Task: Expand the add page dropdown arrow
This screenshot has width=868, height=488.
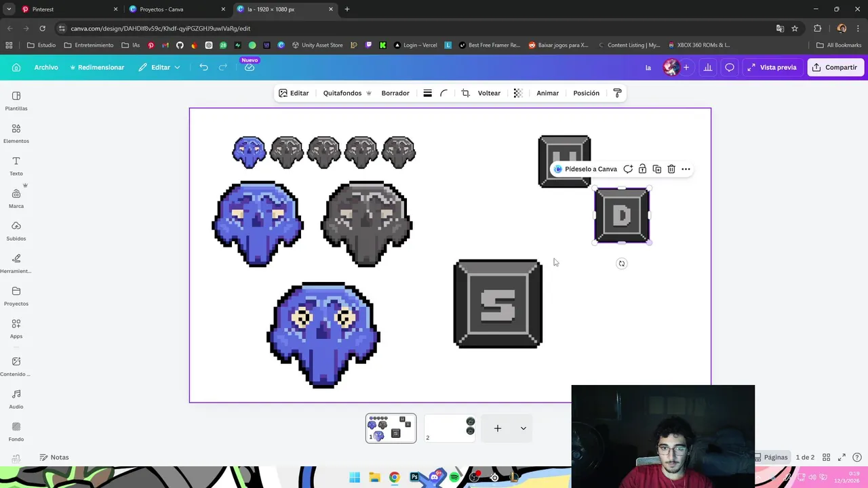Action: click(523, 428)
